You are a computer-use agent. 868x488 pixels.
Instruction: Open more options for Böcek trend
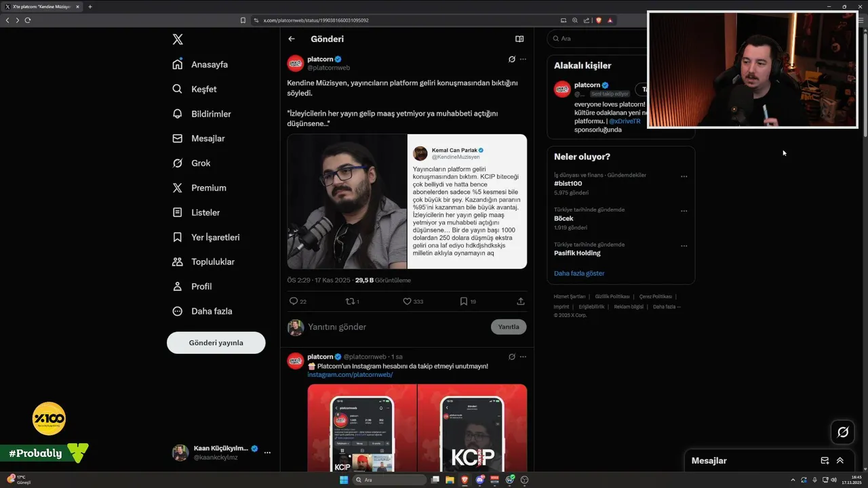[x=684, y=211]
